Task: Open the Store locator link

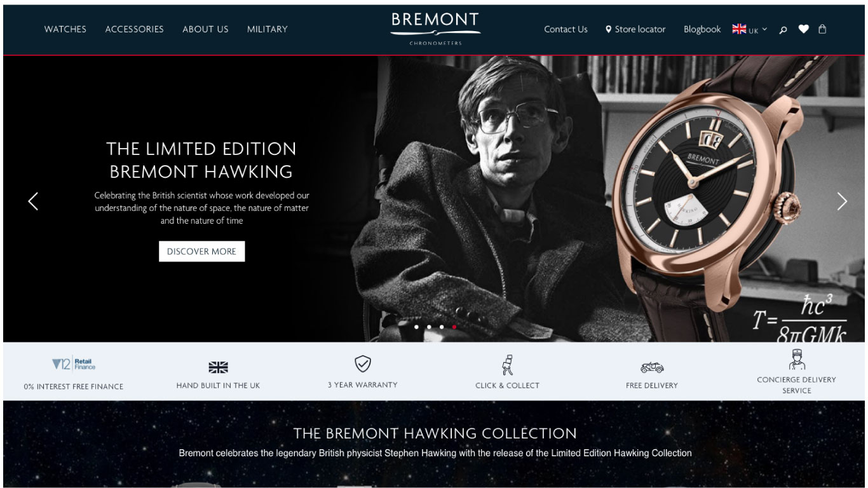Action: pyautogui.click(x=635, y=29)
